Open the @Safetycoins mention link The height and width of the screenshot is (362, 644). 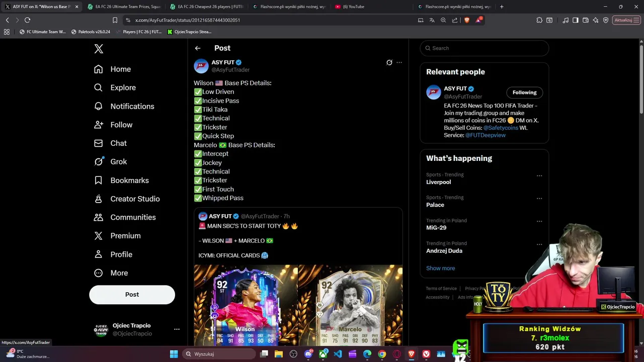click(501, 128)
